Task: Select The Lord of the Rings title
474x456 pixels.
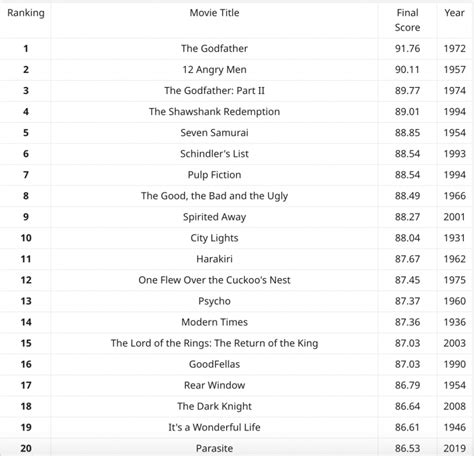Action: pos(214,343)
